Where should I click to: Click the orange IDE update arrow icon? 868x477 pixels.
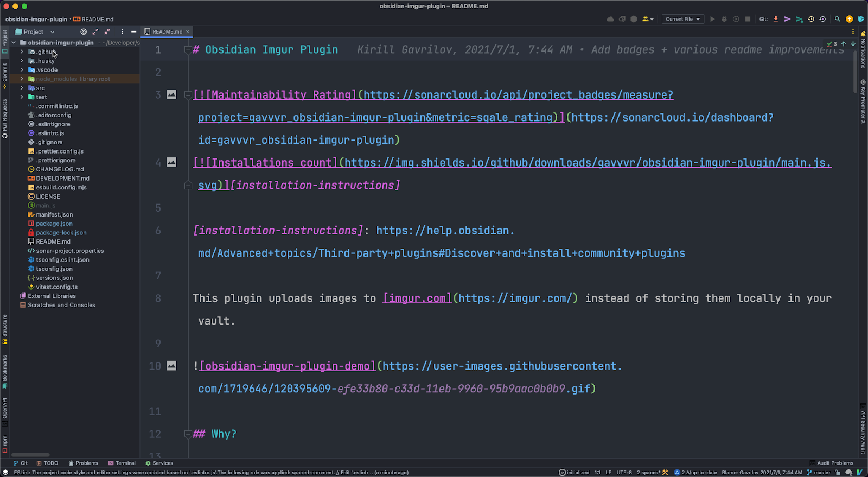tap(850, 19)
